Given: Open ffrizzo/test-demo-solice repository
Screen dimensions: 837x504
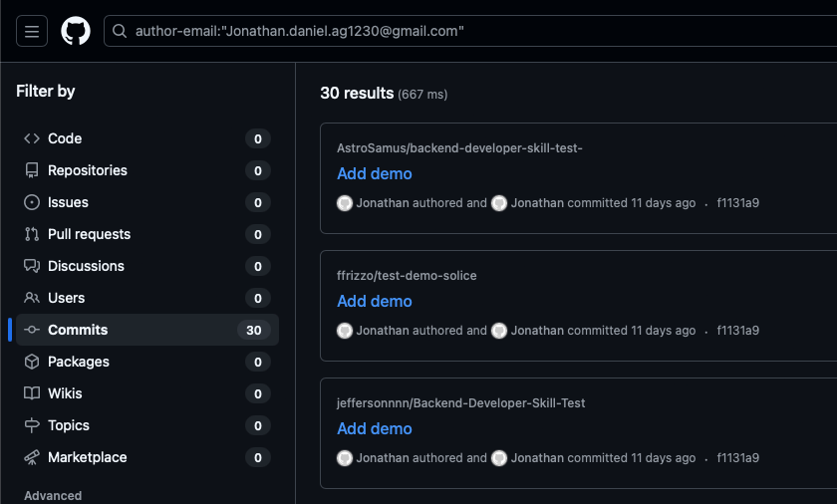Looking at the screenshot, I should [407, 276].
